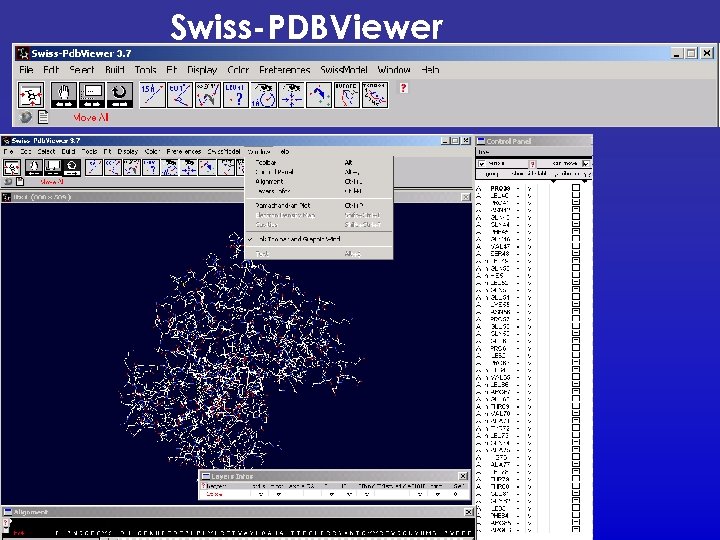Pick the 15Å distance measure tool, enlarged toolbar
Viewport: 720px width, 540px height.
(x=152, y=95)
